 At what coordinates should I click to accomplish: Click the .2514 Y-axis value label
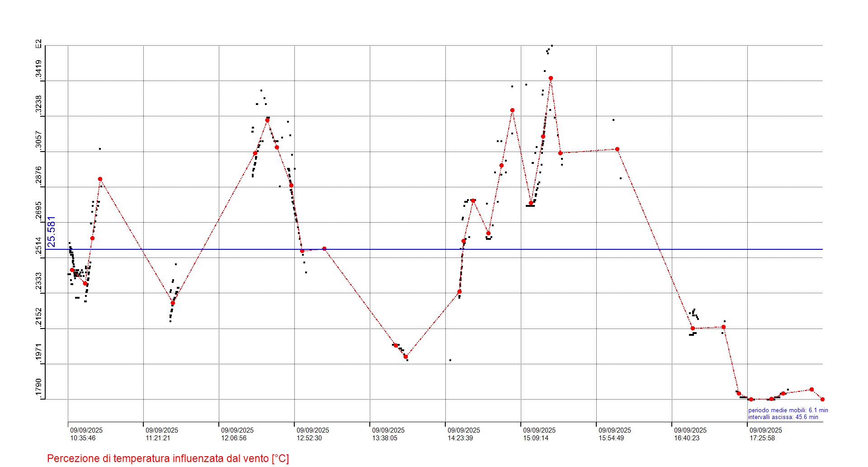coord(39,247)
